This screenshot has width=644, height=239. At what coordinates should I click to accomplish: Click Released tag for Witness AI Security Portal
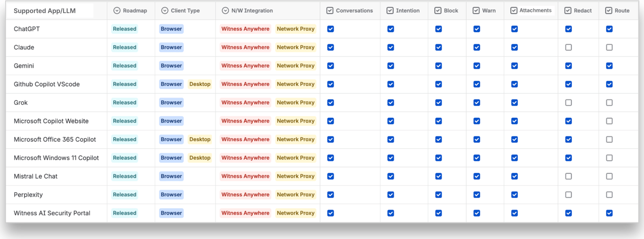(x=124, y=213)
